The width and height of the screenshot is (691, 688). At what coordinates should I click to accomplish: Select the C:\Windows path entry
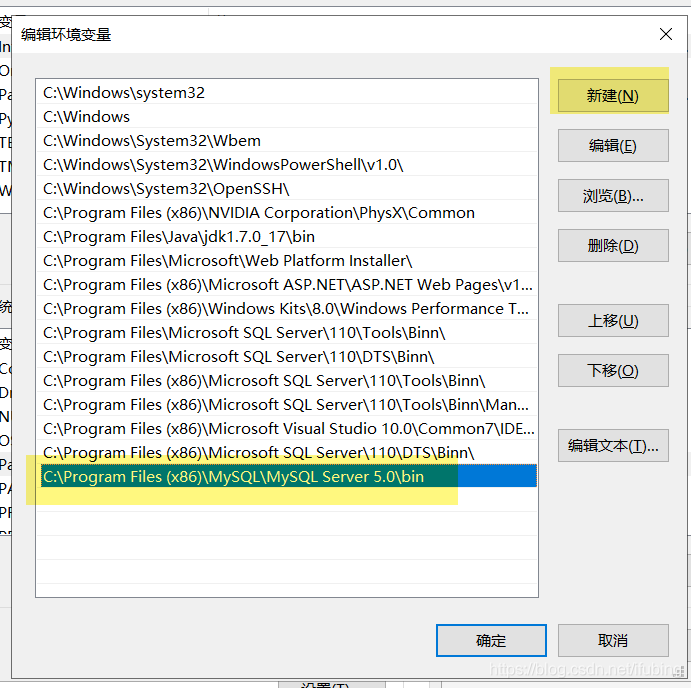click(x=287, y=117)
